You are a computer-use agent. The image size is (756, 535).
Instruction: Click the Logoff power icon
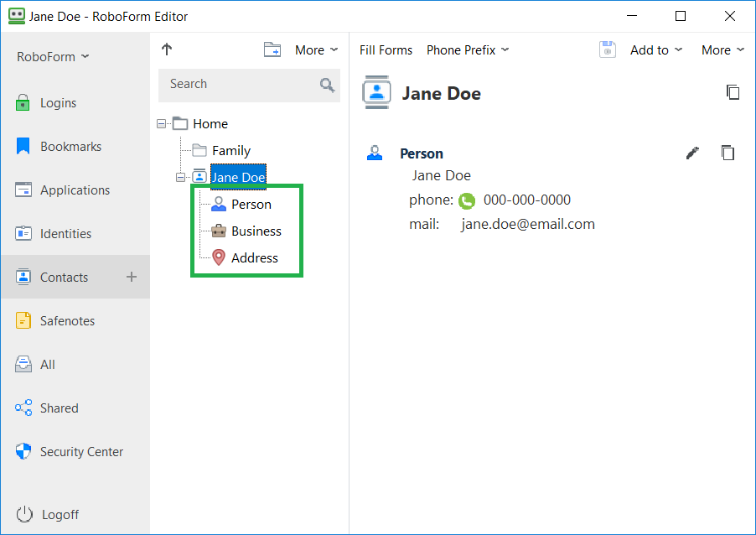[x=24, y=514]
